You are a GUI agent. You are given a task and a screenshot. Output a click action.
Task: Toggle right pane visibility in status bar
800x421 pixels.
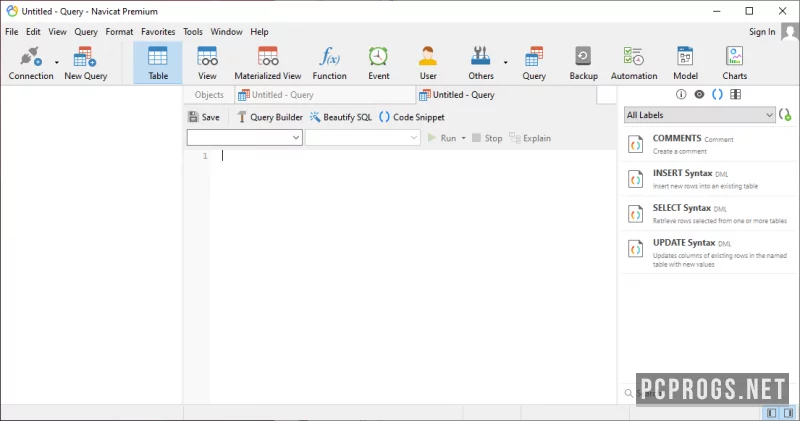tap(788, 413)
